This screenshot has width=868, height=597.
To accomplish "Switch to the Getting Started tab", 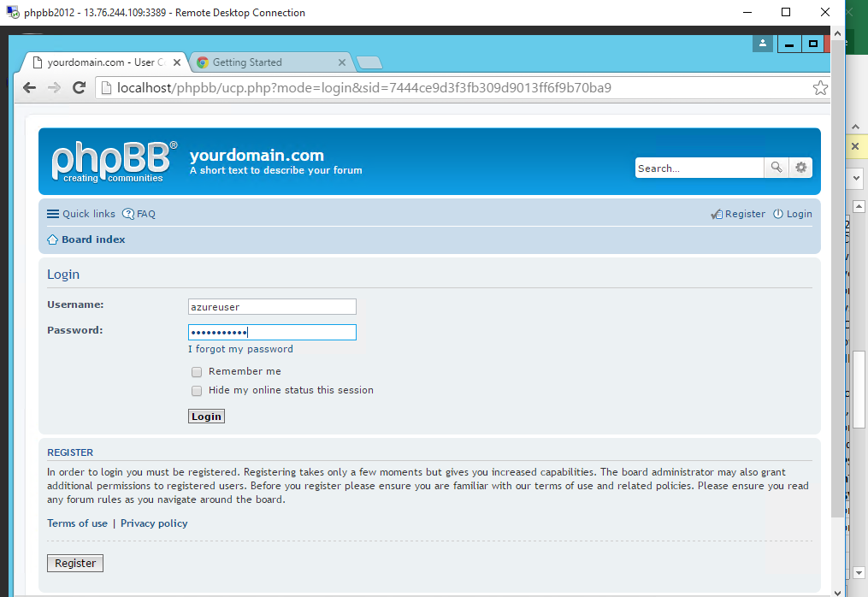I will [265, 62].
